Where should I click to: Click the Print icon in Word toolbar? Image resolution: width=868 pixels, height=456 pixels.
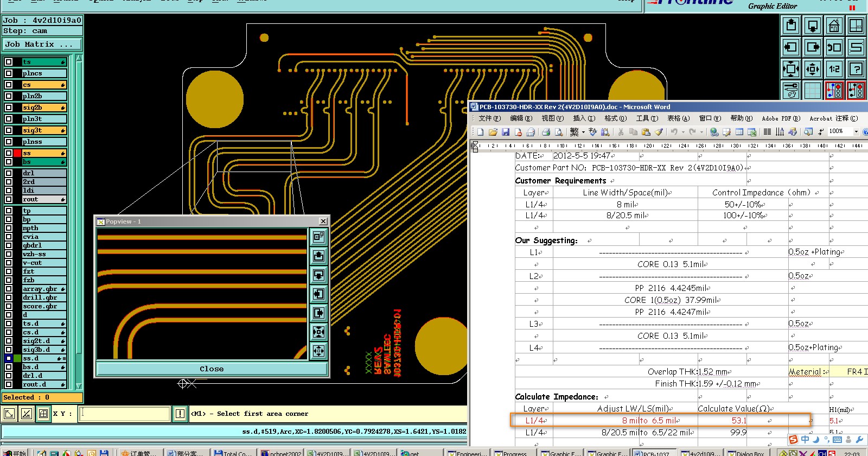click(x=546, y=132)
